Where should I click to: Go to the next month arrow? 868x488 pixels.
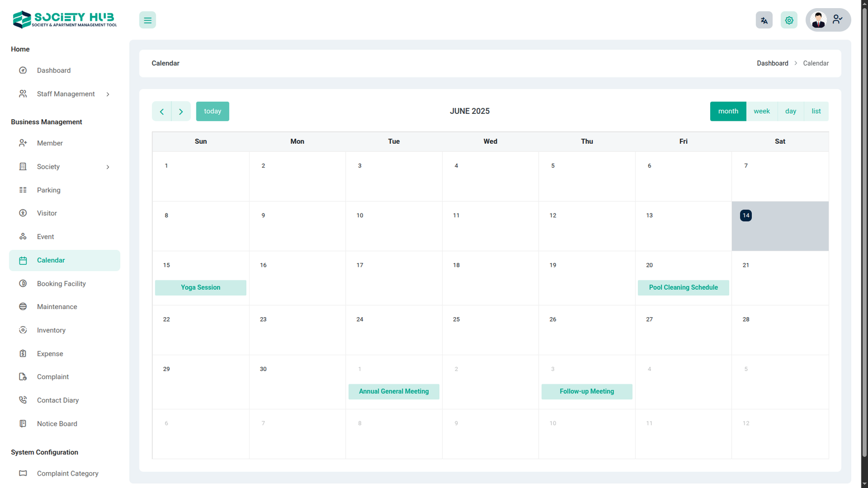point(181,111)
